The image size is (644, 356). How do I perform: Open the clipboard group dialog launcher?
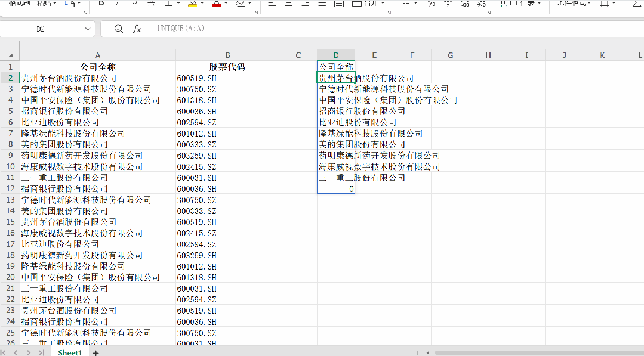85,13
